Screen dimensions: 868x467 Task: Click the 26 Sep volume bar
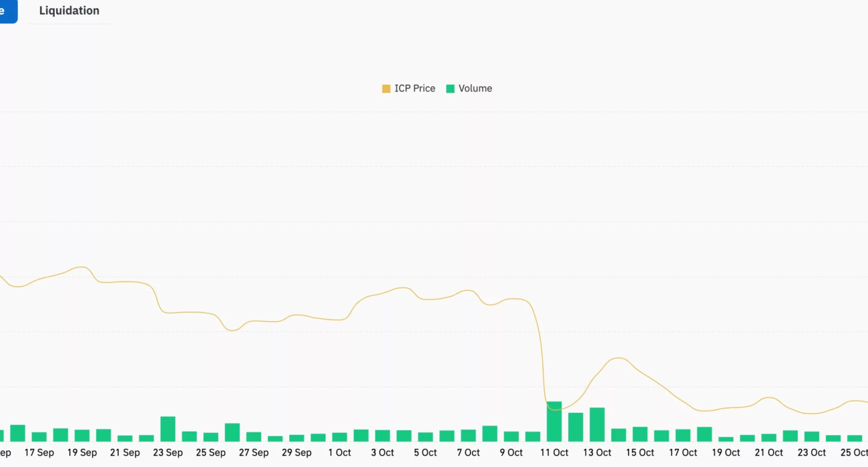pos(232,432)
